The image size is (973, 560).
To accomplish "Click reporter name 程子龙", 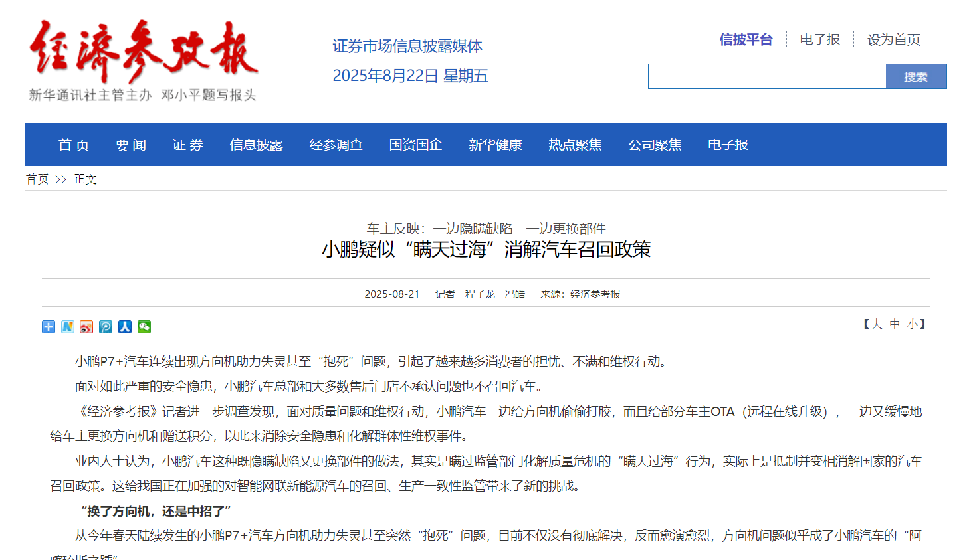I will (x=480, y=294).
